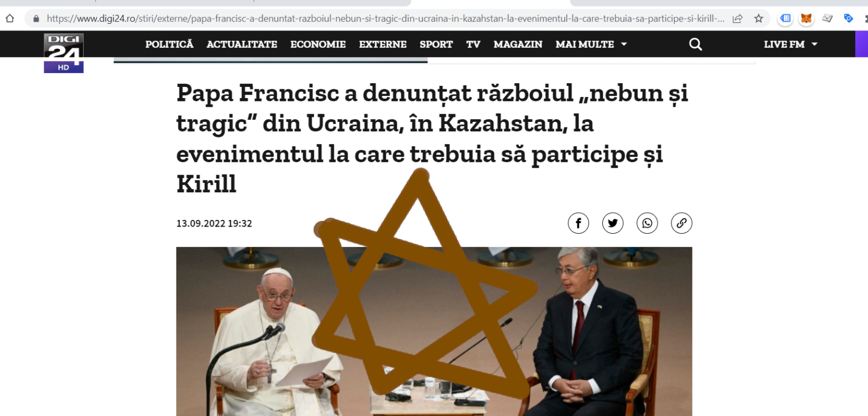
Task: Share the article on Twitter
Action: (x=613, y=223)
